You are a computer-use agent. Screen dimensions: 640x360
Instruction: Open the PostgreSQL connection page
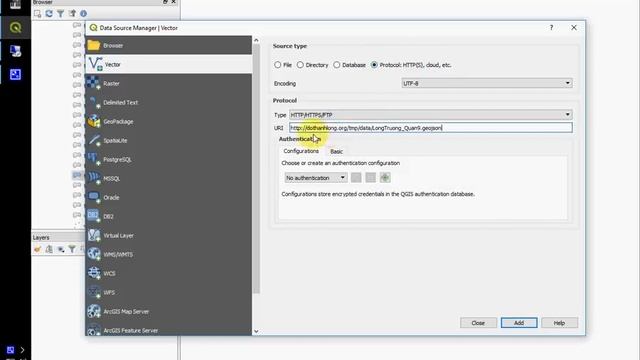[169, 159]
